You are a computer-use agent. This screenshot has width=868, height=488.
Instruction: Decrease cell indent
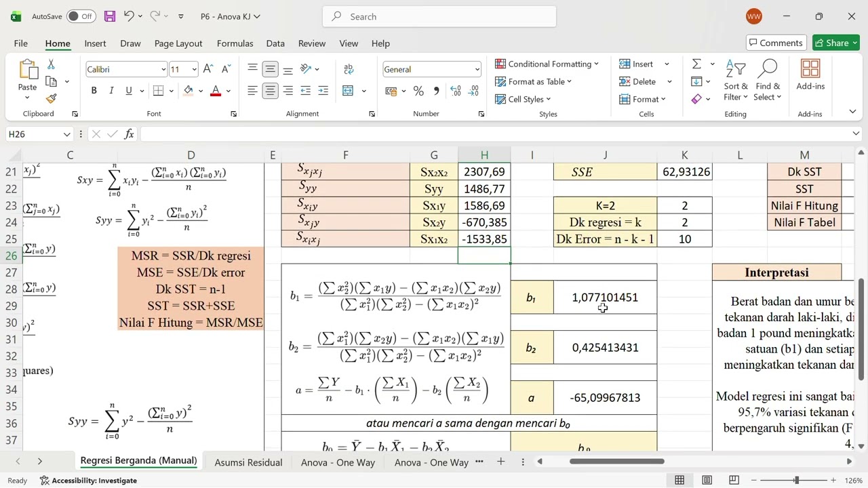pos(305,91)
